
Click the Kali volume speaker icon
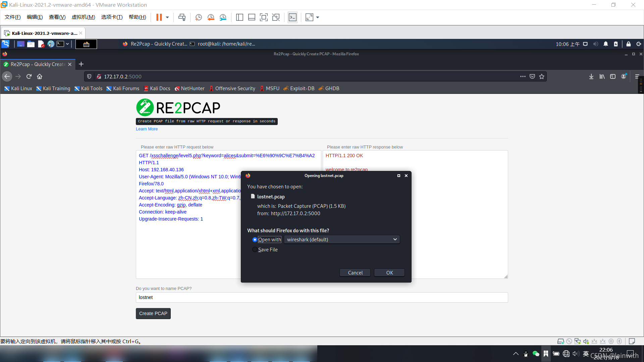point(596,44)
